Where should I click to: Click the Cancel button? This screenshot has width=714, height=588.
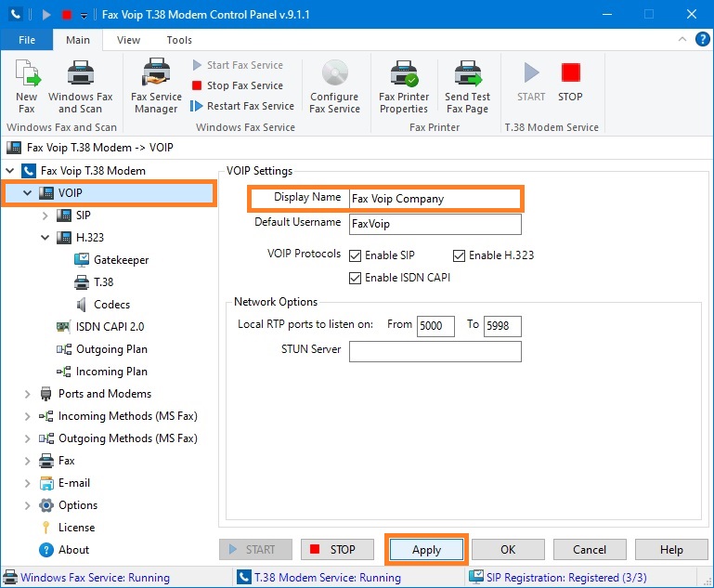(x=590, y=550)
